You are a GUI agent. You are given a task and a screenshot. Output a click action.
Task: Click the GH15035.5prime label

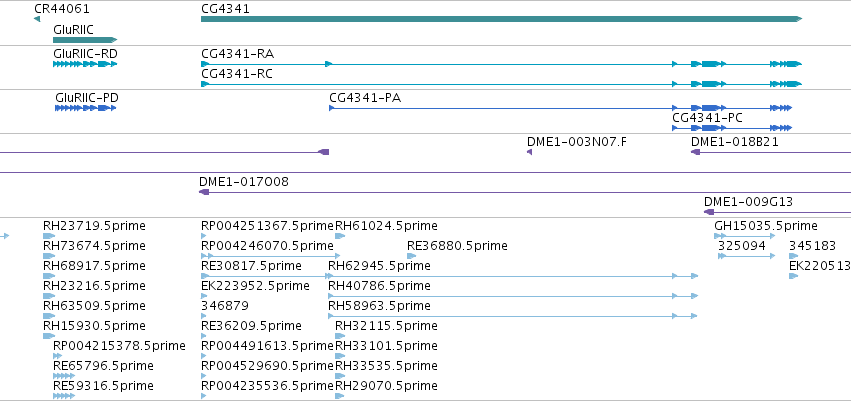click(766, 226)
